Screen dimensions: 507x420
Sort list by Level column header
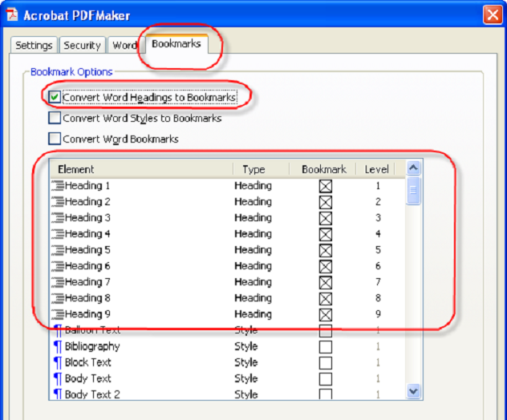click(375, 169)
